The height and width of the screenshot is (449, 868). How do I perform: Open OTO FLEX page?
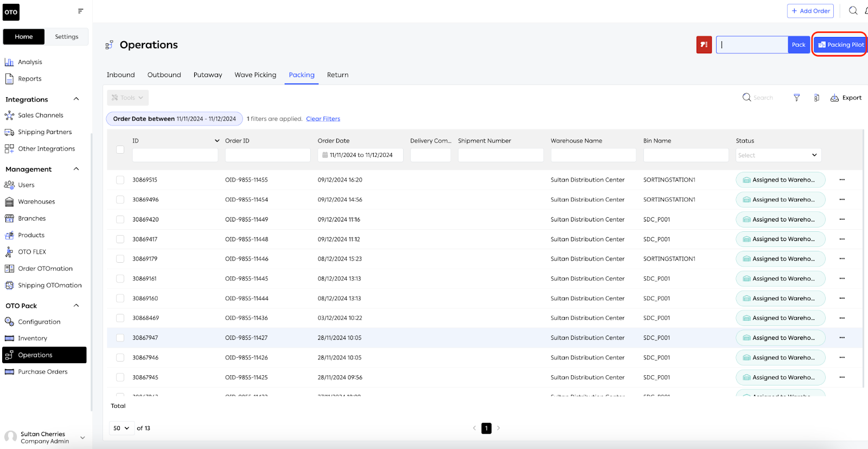point(32,252)
